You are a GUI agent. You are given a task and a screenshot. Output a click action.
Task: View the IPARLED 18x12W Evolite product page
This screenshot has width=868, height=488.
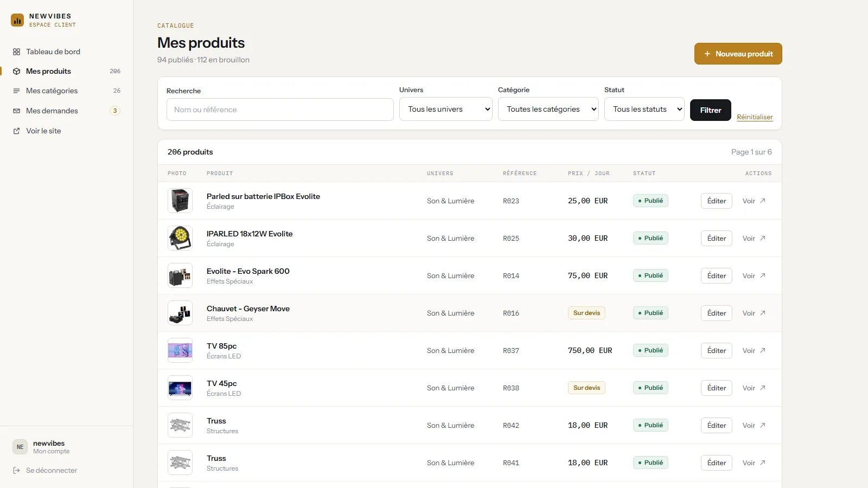click(754, 238)
